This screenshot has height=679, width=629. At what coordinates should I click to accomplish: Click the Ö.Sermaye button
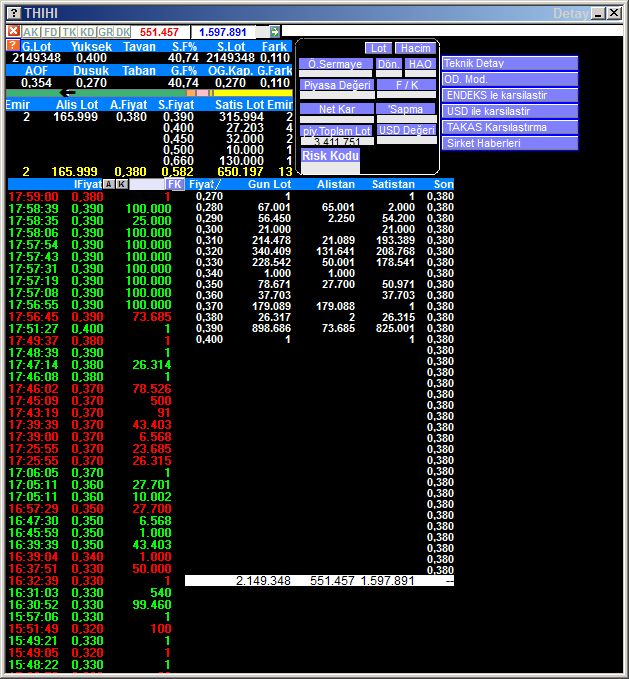pos(335,64)
